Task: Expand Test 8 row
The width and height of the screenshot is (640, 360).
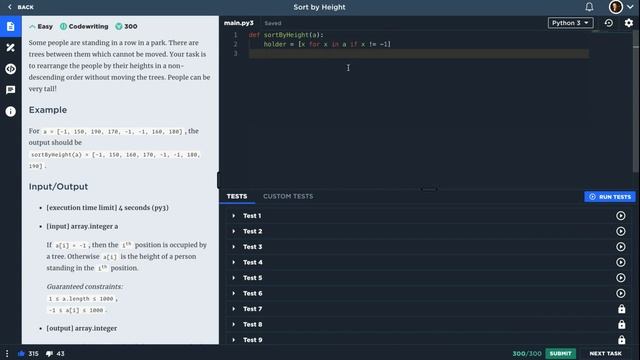Action: click(x=427, y=324)
